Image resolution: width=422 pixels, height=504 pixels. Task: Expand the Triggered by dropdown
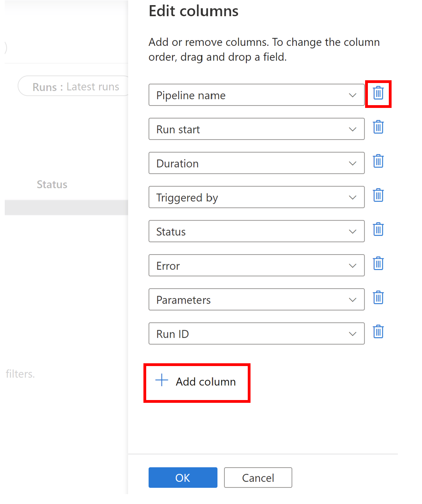(x=352, y=197)
